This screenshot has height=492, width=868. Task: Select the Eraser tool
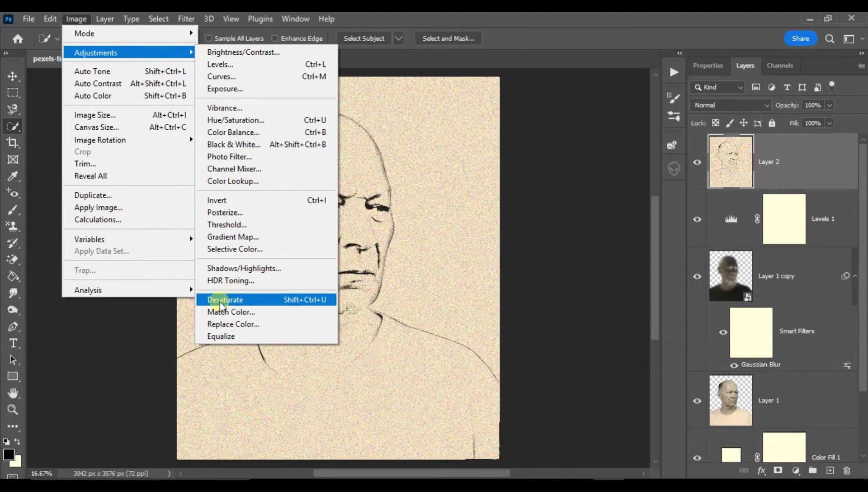13,260
